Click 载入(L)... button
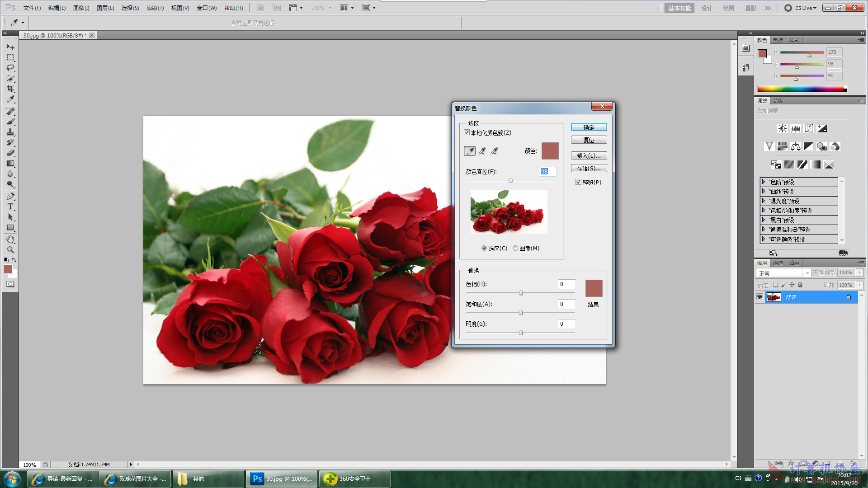The image size is (868, 488). (x=589, y=155)
